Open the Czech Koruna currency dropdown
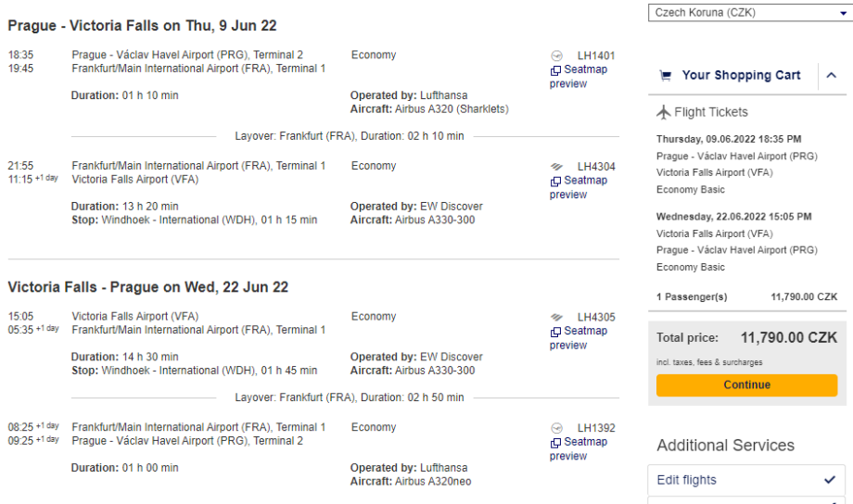Screen dimensions: 853x504 (749, 13)
